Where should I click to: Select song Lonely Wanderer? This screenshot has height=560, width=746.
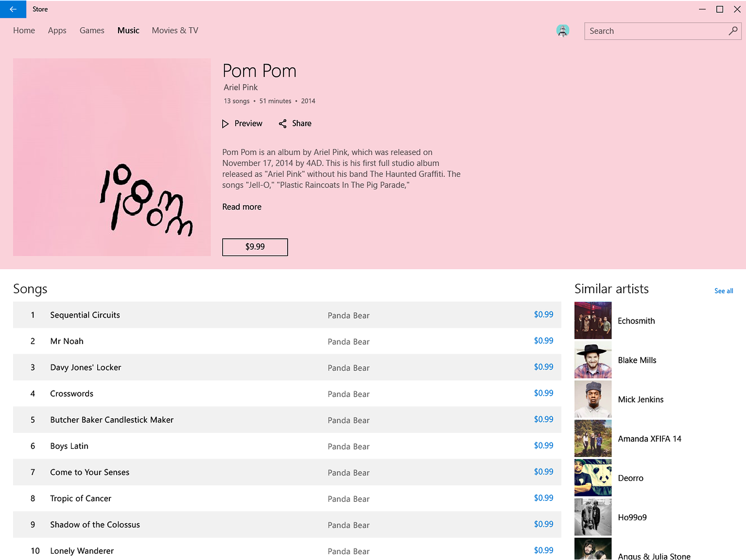[287, 549]
